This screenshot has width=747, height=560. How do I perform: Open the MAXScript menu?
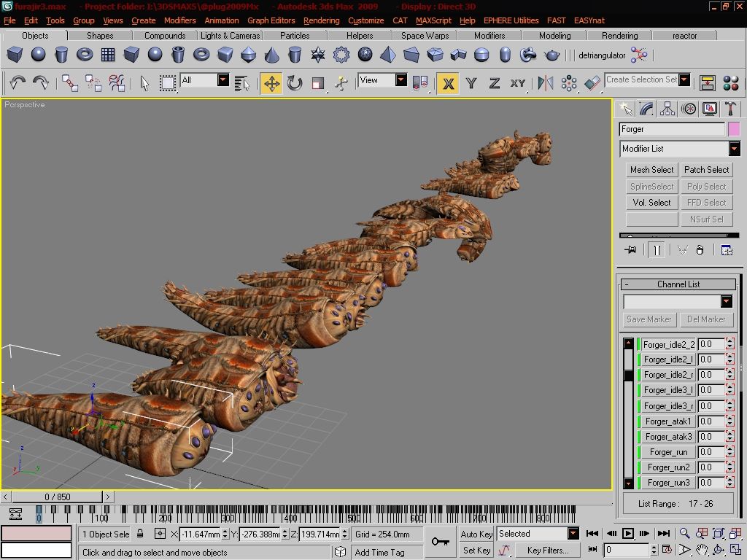pyautogui.click(x=433, y=20)
